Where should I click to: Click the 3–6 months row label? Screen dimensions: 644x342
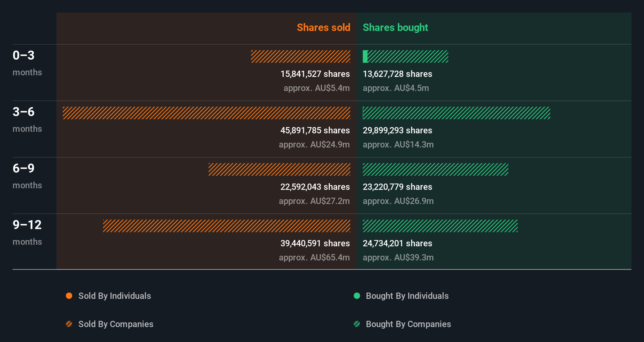(x=27, y=120)
